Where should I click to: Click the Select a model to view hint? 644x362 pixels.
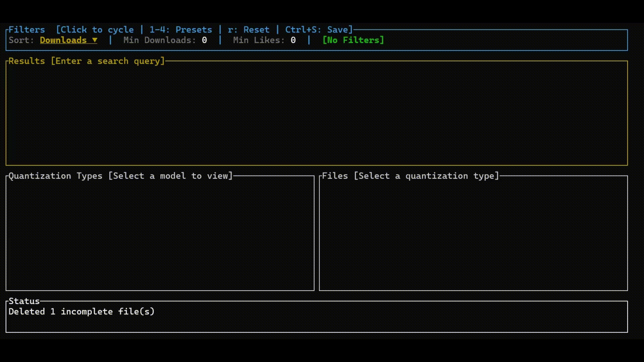tap(170, 176)
